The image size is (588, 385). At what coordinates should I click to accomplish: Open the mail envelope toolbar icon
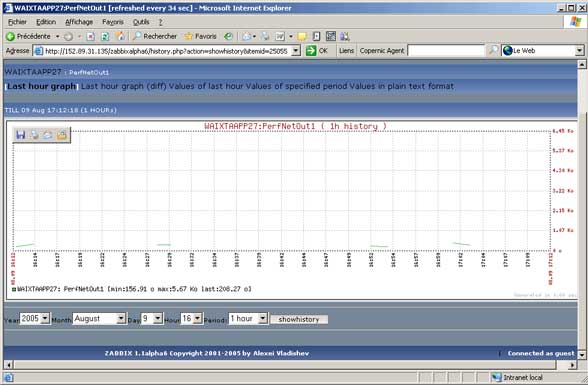click(x=247, y=36)
